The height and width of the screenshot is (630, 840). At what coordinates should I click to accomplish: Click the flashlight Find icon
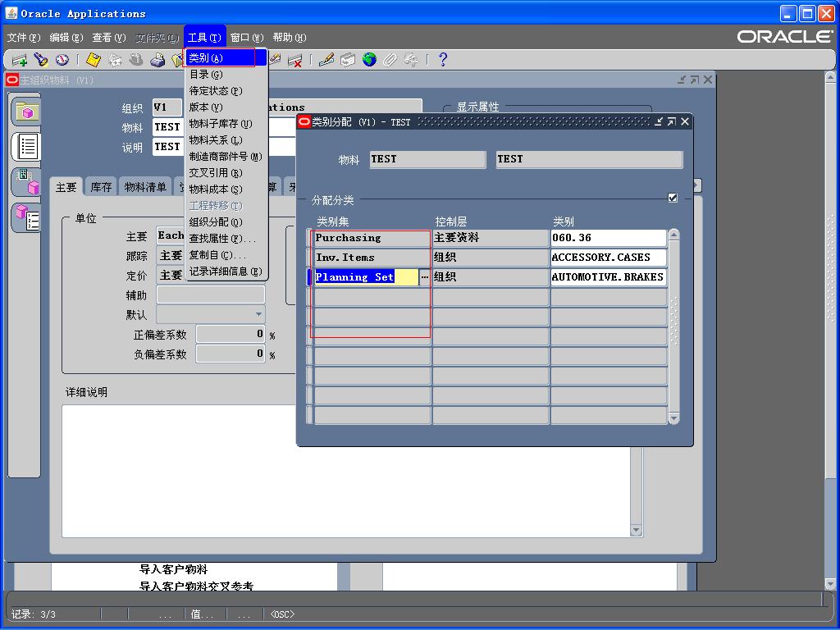click(41, 60)
